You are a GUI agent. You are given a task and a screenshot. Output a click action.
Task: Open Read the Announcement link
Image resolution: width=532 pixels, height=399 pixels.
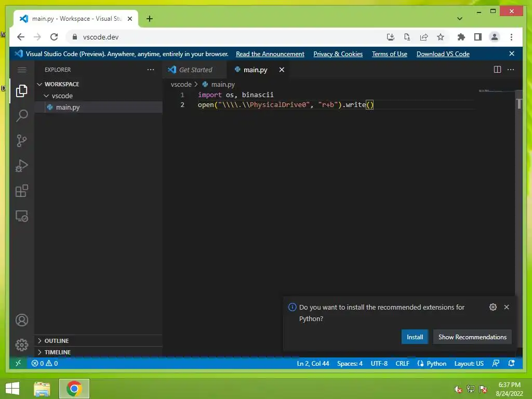tap(270, 54)
